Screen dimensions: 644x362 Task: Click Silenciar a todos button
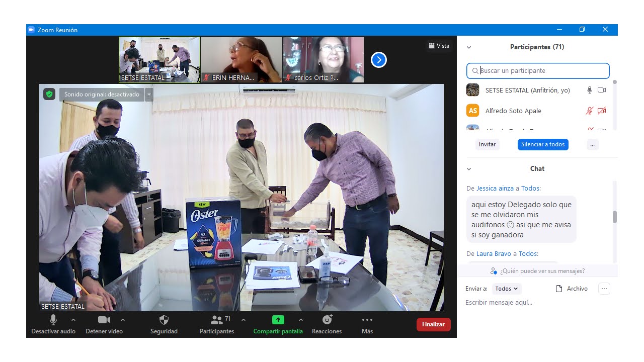[x=543, y=144]
